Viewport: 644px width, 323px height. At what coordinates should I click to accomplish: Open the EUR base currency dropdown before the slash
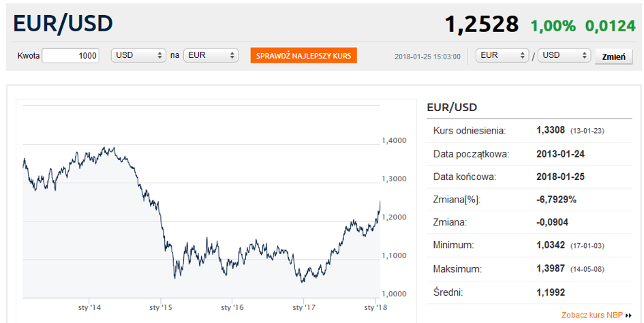coord(503,55)
